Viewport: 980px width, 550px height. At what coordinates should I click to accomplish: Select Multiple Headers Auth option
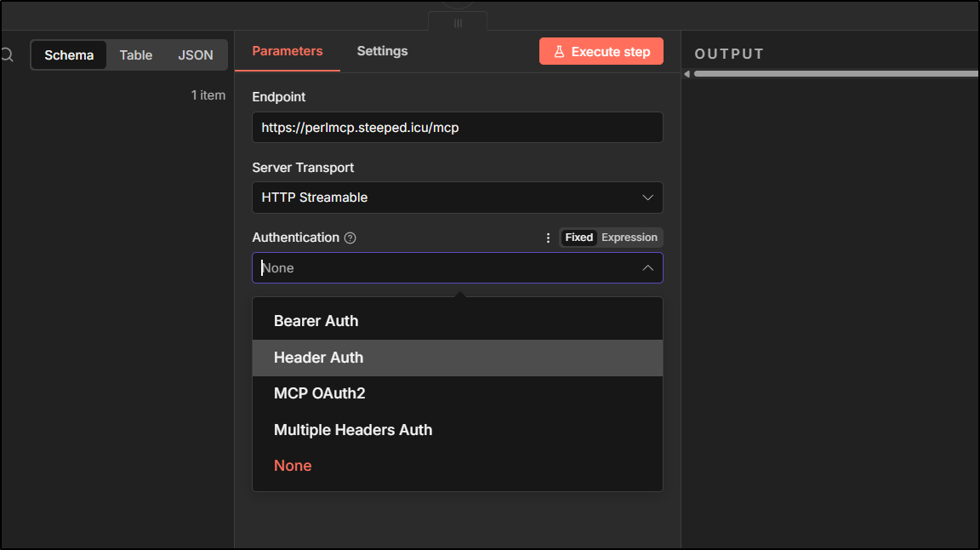pyautogui.click(x=353, y=430)
